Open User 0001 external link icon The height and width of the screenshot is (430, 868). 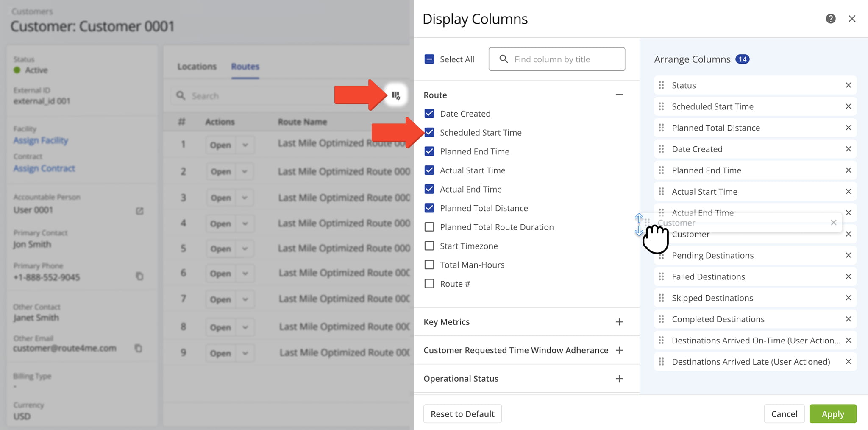(x=139, y=211)
